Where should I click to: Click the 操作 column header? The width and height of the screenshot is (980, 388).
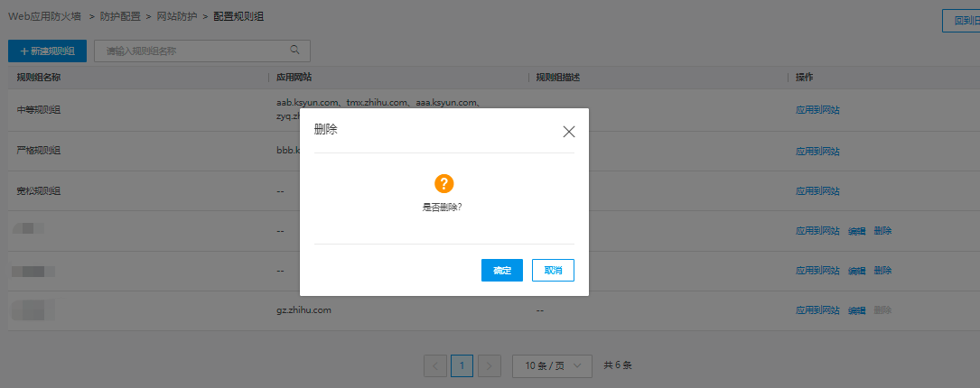pos(805,78)
